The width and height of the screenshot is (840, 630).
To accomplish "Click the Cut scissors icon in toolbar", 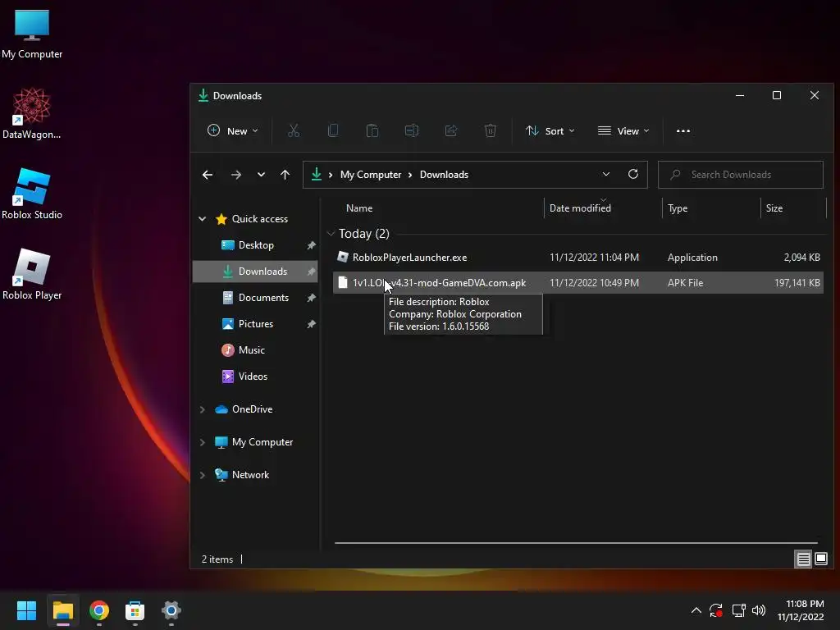I will pyautogui.click(x=294, y=130).
